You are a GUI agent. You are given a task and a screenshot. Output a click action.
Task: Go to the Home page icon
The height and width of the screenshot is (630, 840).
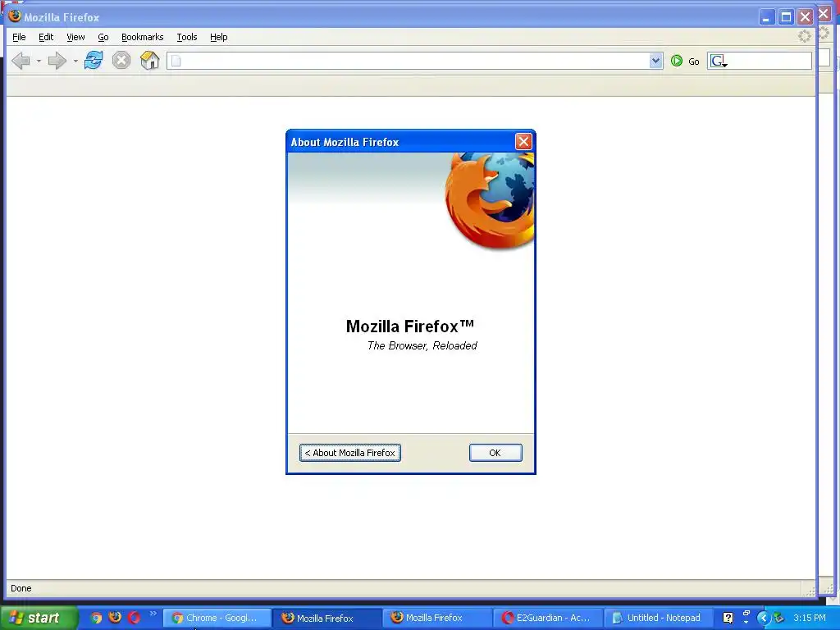(x=149, y=60)
